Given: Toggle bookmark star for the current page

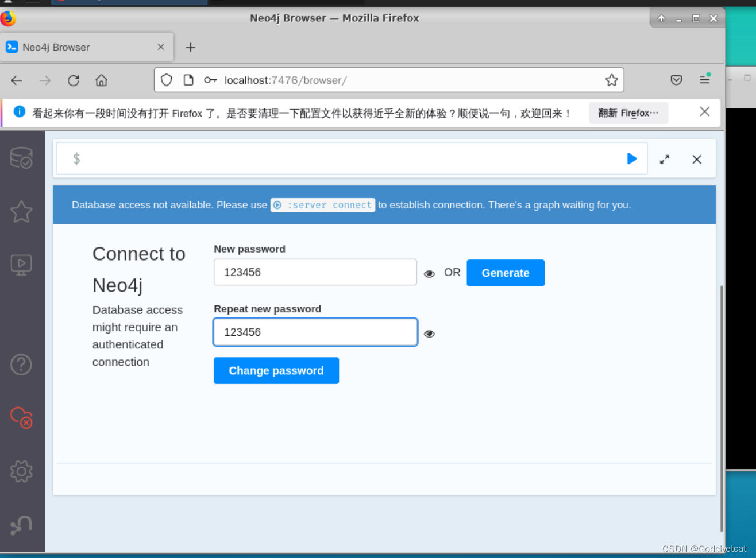Looking at the screenshot, I should (611, 80).
